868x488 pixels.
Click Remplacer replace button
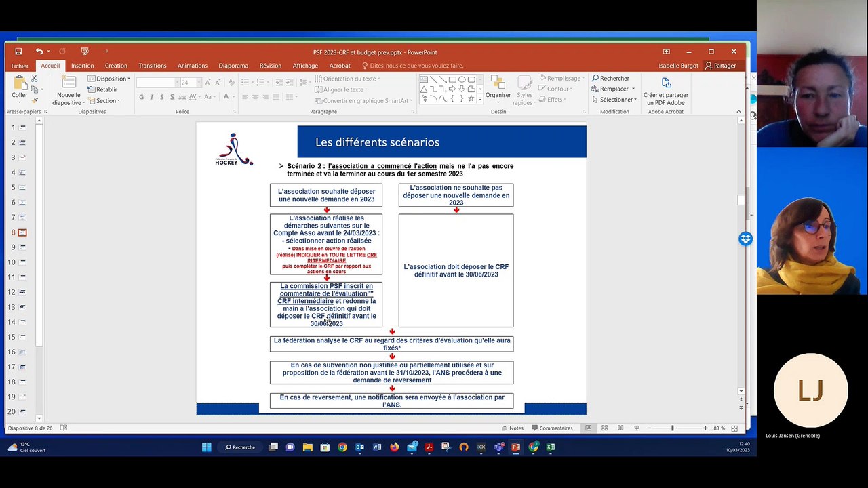pos(613,89)
